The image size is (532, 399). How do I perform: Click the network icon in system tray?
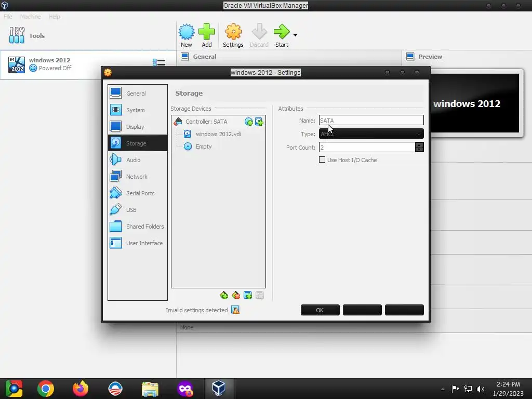point(468,389)
